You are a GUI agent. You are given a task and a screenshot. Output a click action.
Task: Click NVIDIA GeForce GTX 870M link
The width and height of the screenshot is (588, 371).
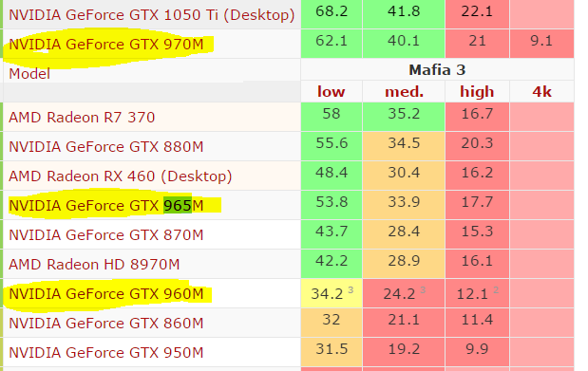(x=106, y=235)
